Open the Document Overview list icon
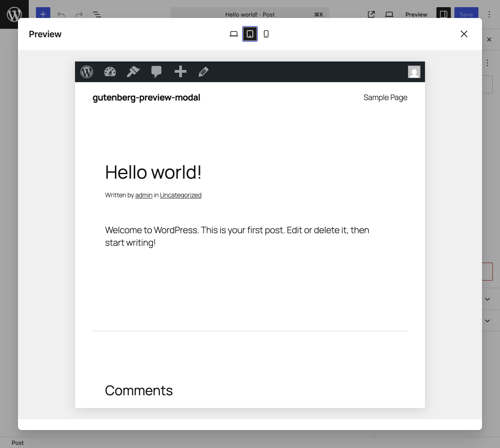 97,14
